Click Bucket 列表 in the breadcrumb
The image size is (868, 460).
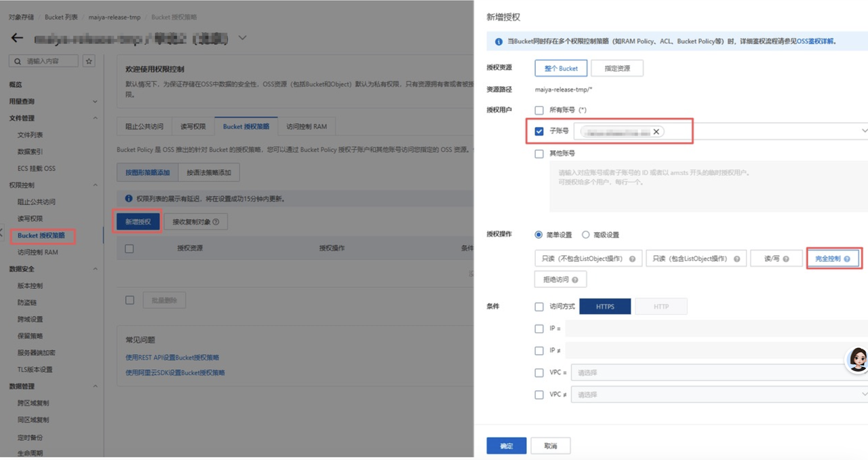(62, 17)
